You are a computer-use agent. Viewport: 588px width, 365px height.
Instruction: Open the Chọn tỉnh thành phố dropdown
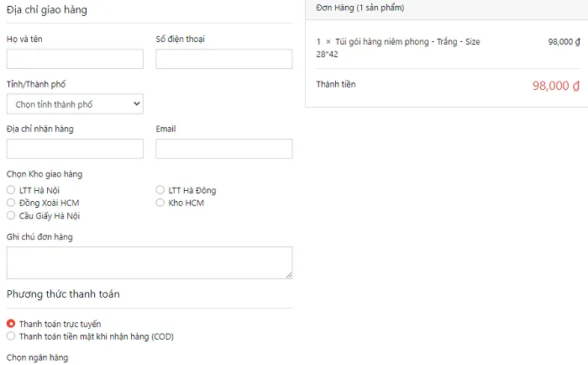pyautogui.click(x=75, y=104)
